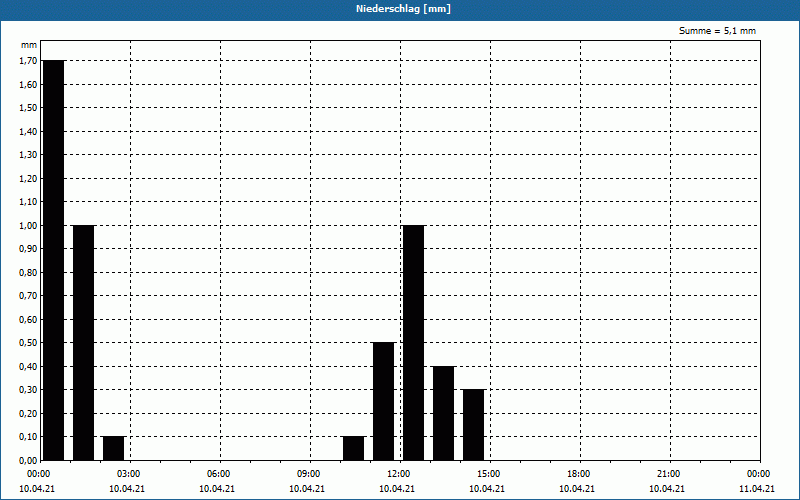The height and width of the screenshot is (500, 800).
Task: Click the 0,50 y-axis label
Action: (x=28, y=343)
